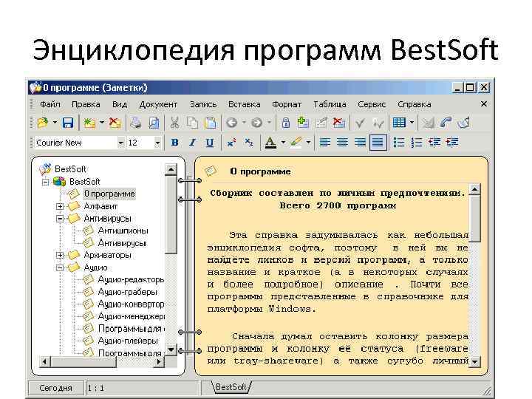532x399 pixels.
Task: Select align center
Action: click(x=342, y=143)
